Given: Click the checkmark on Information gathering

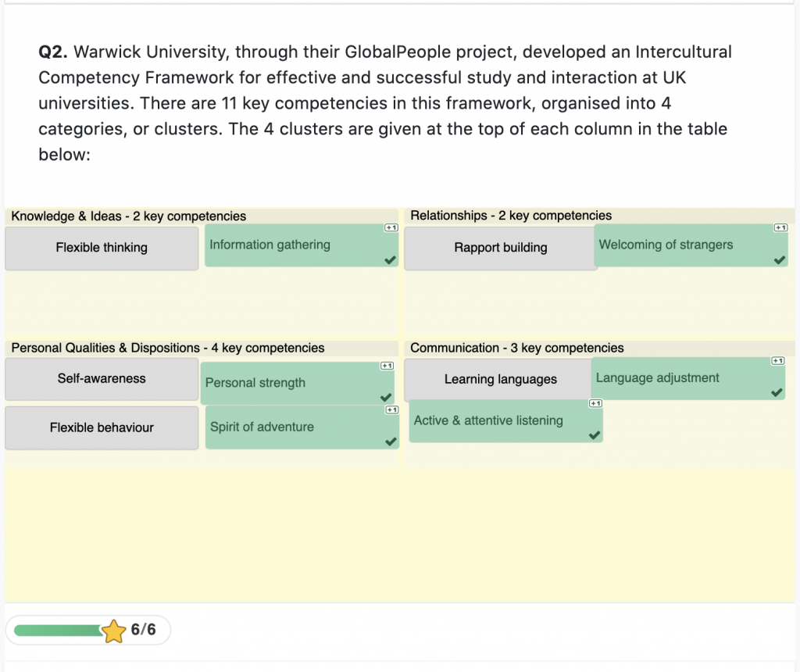Looking at the screenshot, I should pyautogui.click(x=390, y=260).
